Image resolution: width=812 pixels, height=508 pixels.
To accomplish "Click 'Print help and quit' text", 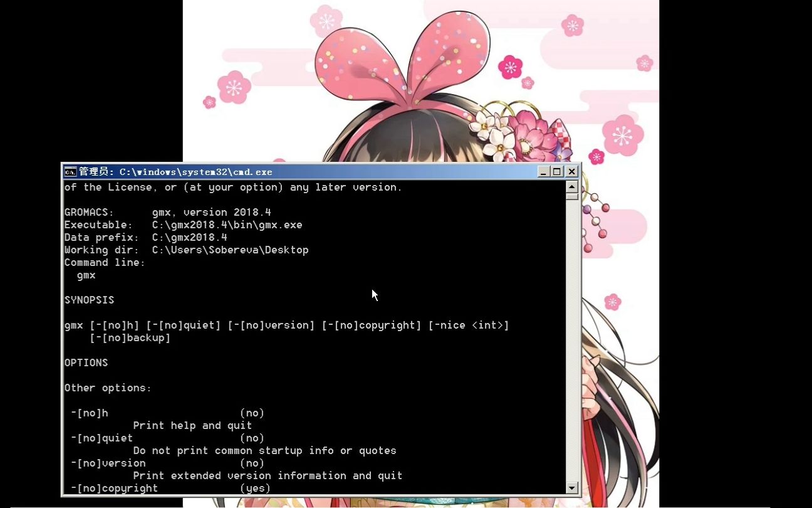I will (192, 426).
